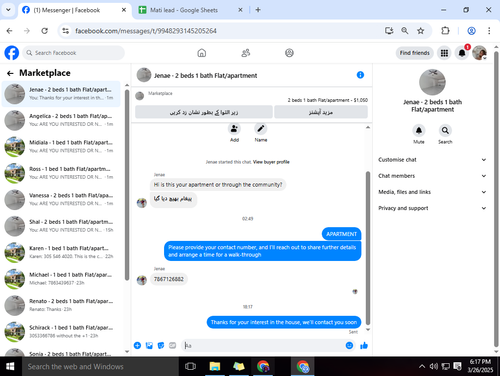Screen dimensions: 500x376
Task: Mute the conversation with bell icon
Action: [419, 130]
